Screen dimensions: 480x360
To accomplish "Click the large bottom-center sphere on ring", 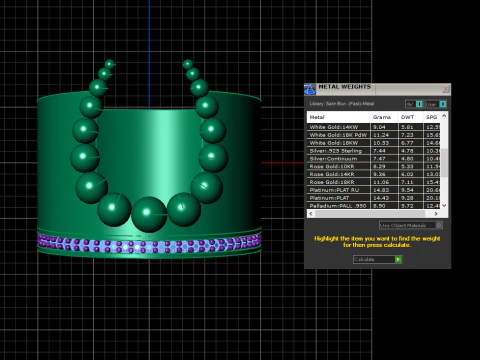I will [149, 214].
